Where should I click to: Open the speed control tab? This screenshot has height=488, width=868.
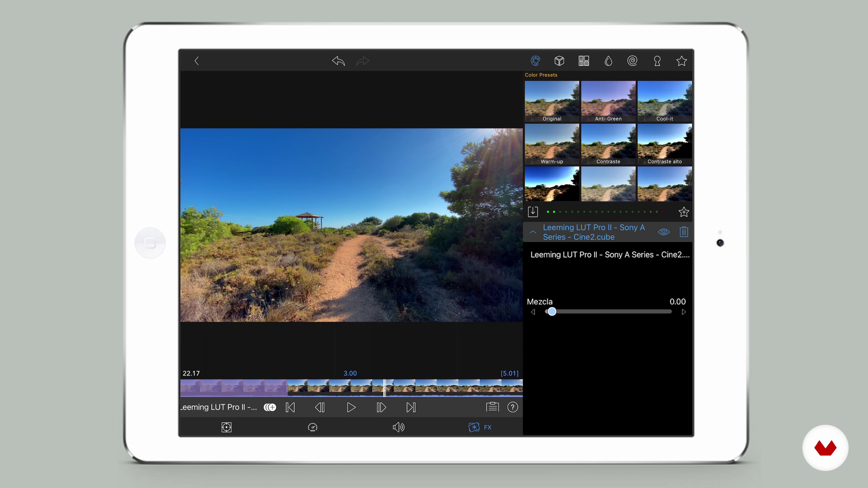[313, 427]
